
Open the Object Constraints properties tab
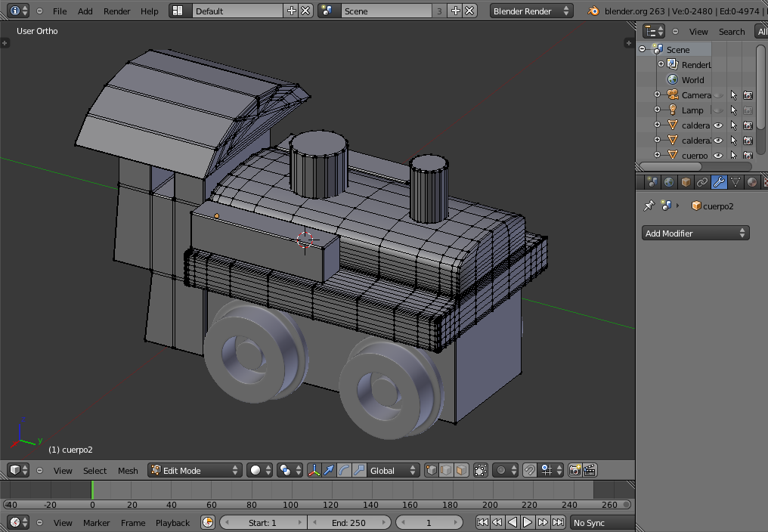pos(702,182)
